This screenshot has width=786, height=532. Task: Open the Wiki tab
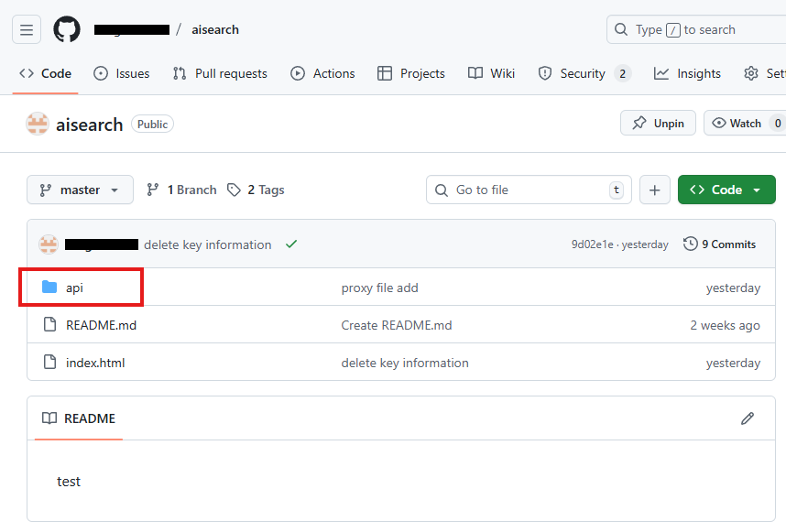click(x=491, y=73)
